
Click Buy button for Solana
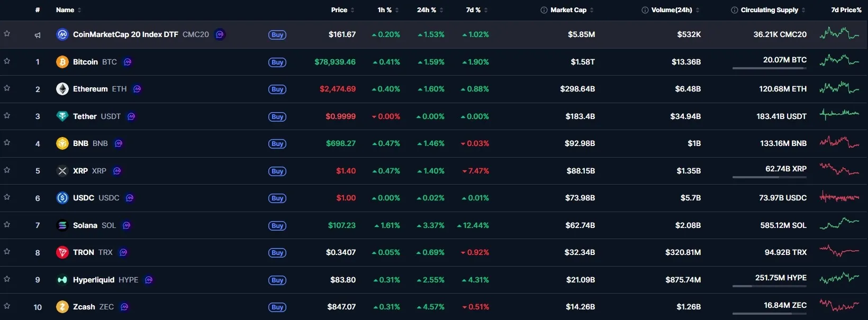277,226
